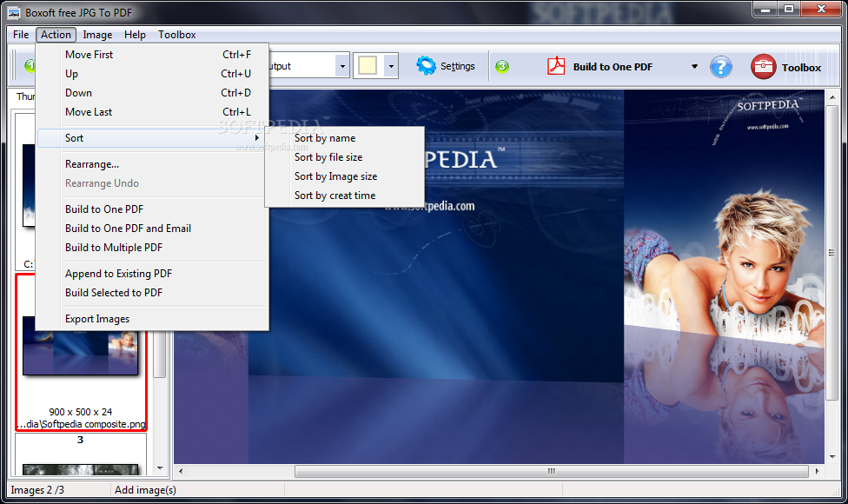Select thumbnail number 3
This screenshot has width=848, height=504.
coord(81,455)
